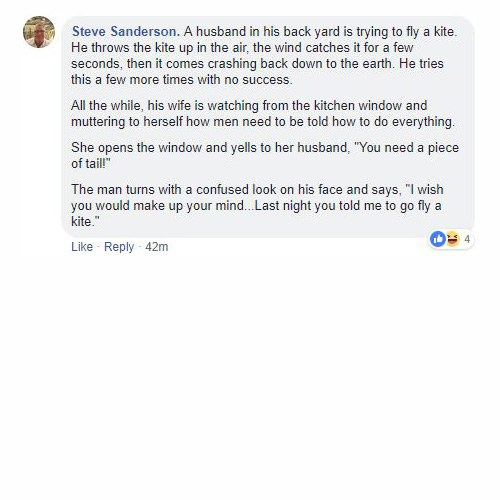Open the 42m timestamp permalink
Viewport: 500px width, 500px height.
[x=157, y=247]
